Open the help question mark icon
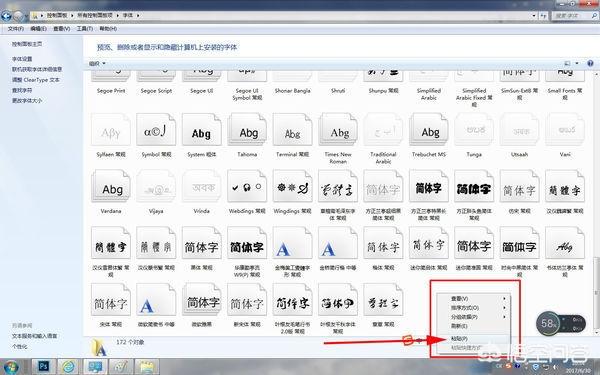Image resolution: width=600 pixels, height=375 pixels. [x=590, y=64]
